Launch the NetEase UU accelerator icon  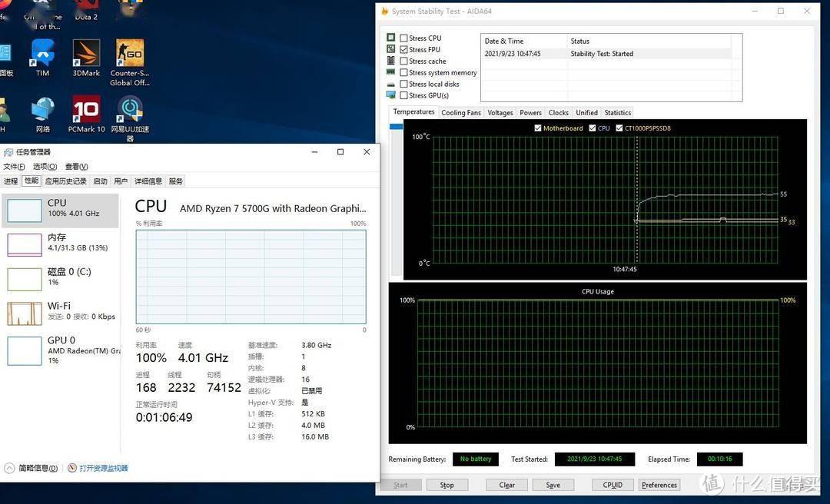(x=130, y=111)
